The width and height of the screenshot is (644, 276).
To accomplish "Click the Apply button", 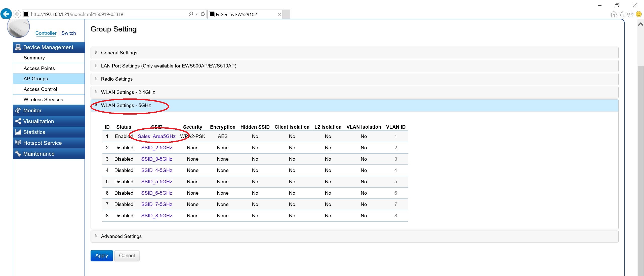I will point(101,256).
